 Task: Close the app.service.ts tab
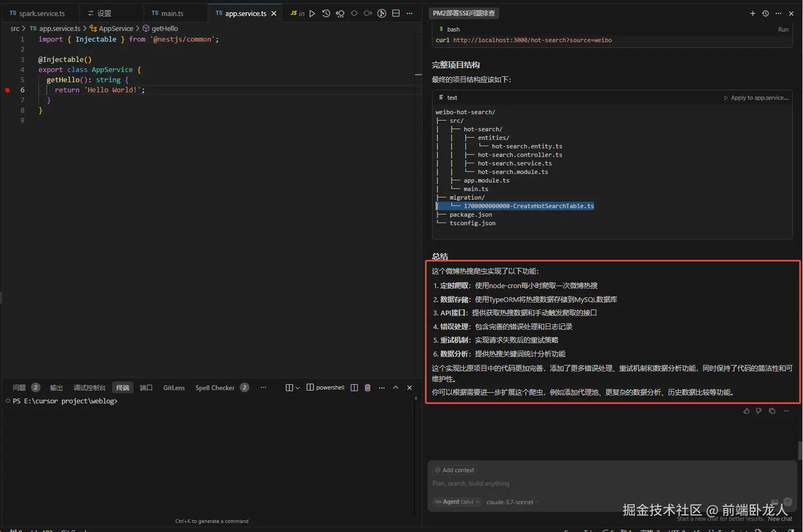(x=274, y=13)
